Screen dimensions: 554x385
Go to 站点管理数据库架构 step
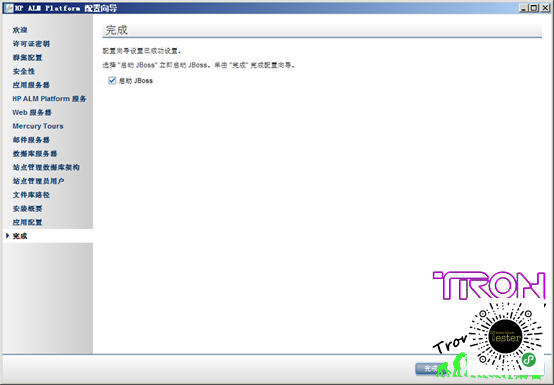click(46, 167)
